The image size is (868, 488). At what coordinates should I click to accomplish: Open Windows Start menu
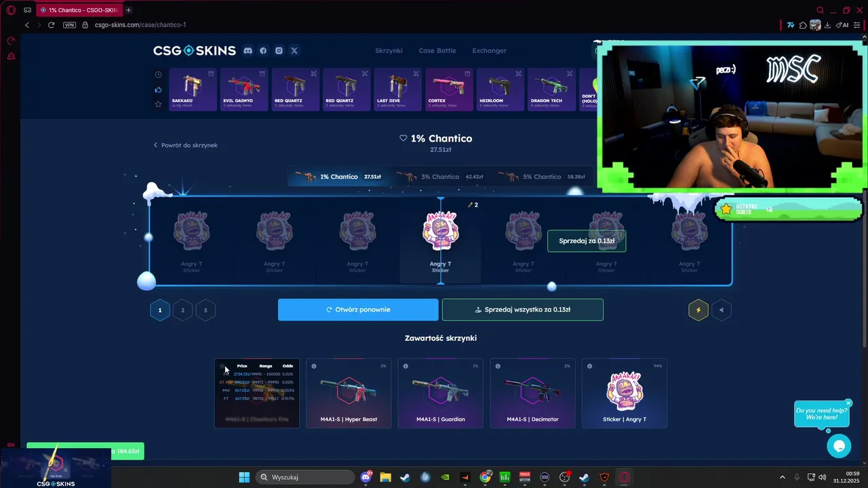pos(244,477)
